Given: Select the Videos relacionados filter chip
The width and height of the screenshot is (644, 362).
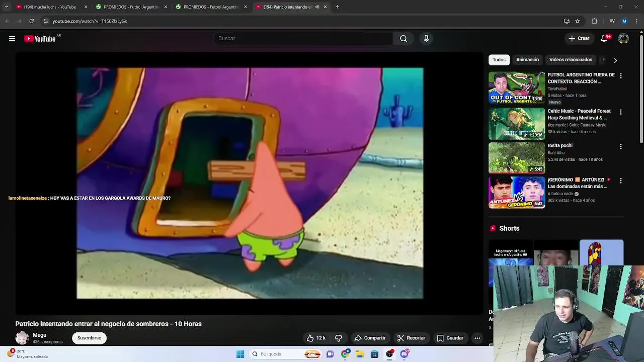Looking at the screenshot, I should pyautogui.click(x=571, y=60).
